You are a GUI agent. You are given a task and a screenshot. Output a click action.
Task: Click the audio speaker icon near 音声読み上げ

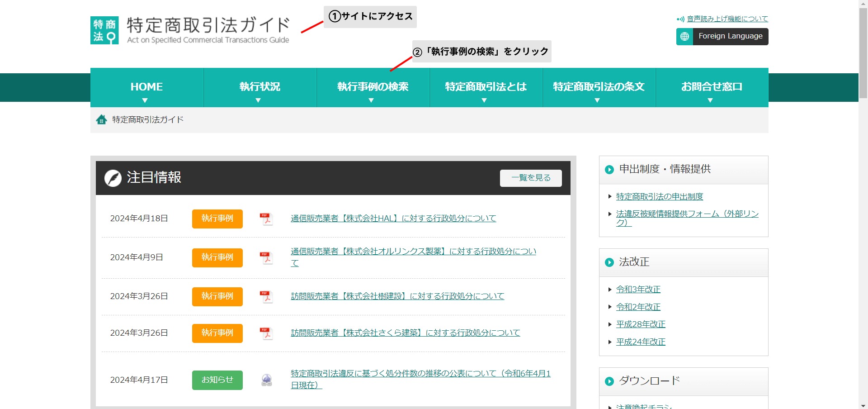[x=680, y=19]
